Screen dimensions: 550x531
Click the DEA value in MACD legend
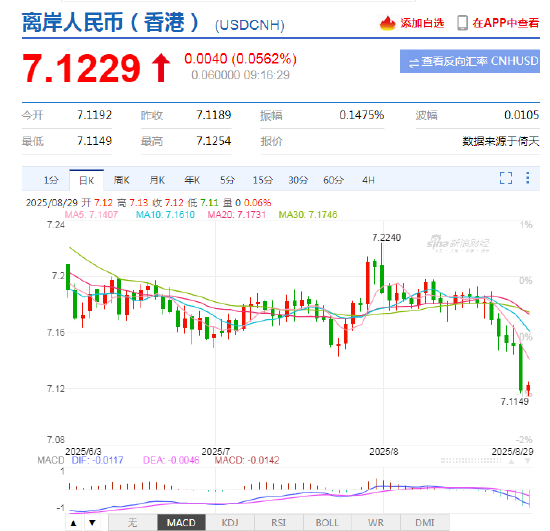click(x=171, y=460)
